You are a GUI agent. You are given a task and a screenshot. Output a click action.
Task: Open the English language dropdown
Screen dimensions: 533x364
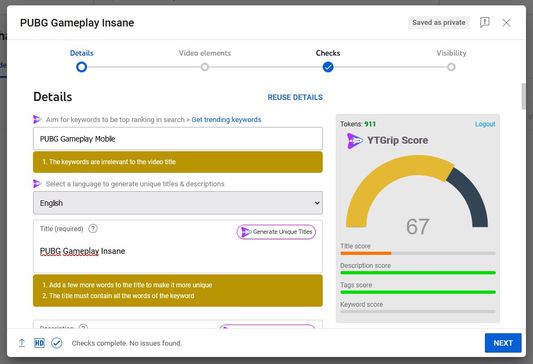178,203
